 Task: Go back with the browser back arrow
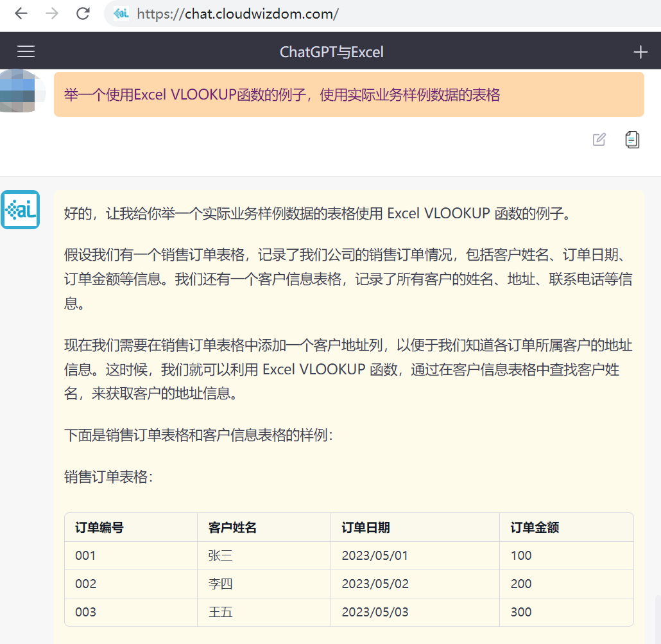click(21, 13)
